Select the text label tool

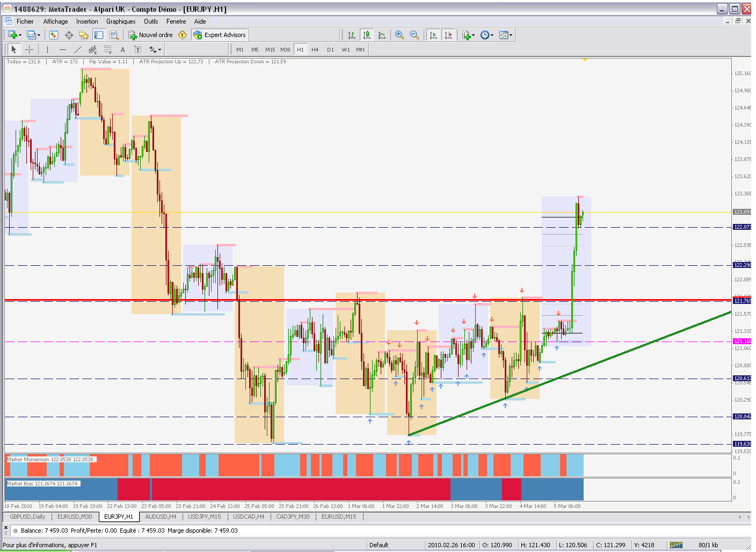pyautogui.click(x=137, y=49)
